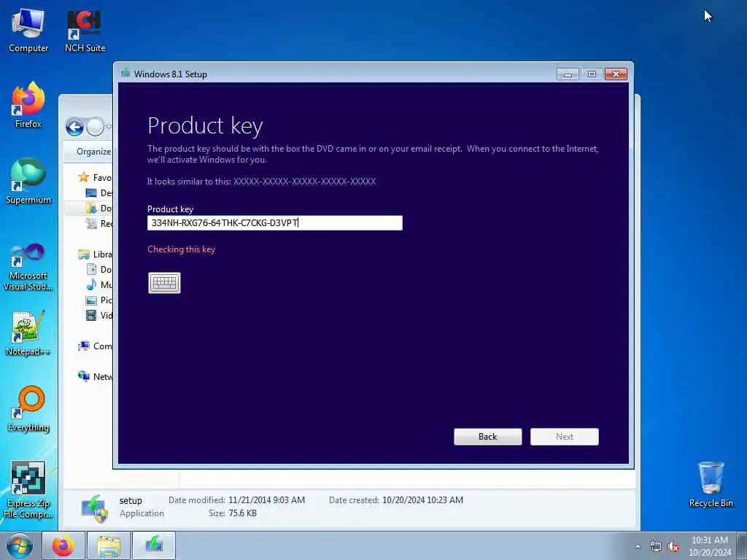This screenshot has width=747, height=560.
Task: Close the Windows 8.1 Setup window
Action: pyautogui.click(x=616, y=74)
